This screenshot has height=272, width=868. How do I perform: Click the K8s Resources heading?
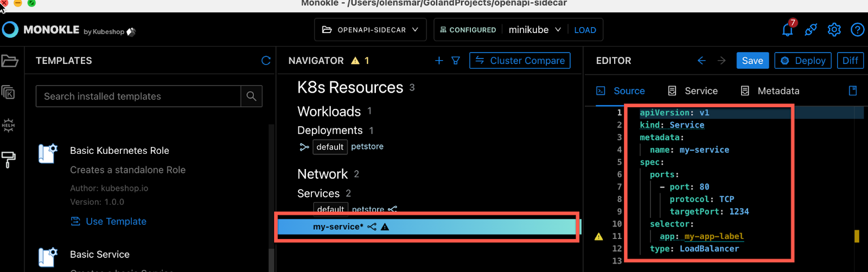[350, 87]
